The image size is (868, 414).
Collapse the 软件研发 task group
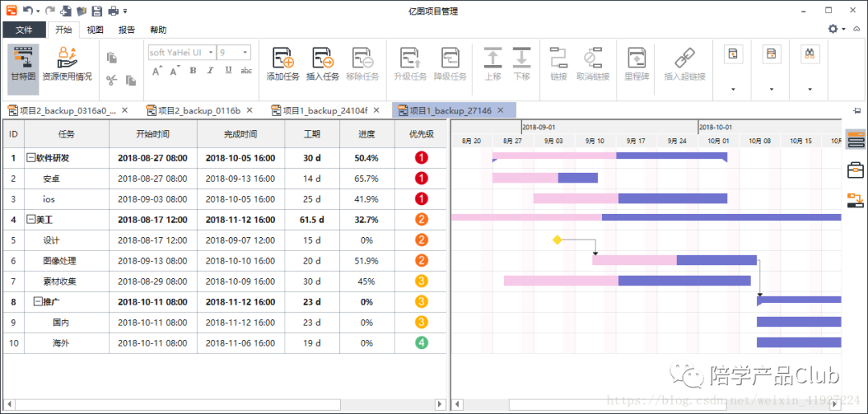pyautogui.click(x=31, y=158)
